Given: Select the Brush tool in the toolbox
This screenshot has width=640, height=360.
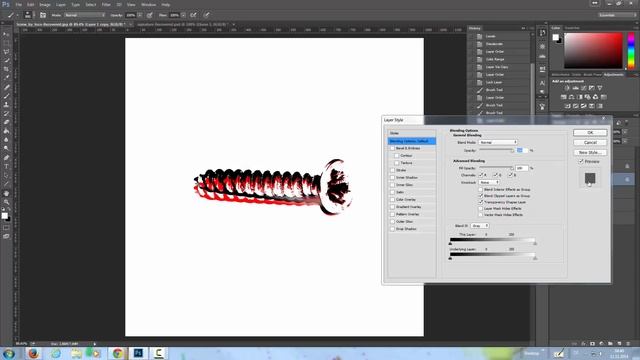Looking at the screenshot, I should tap(6, 96).
